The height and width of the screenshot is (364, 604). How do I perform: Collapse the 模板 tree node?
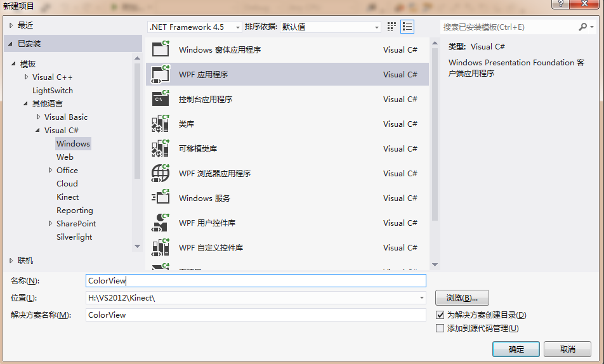[13, 63]
